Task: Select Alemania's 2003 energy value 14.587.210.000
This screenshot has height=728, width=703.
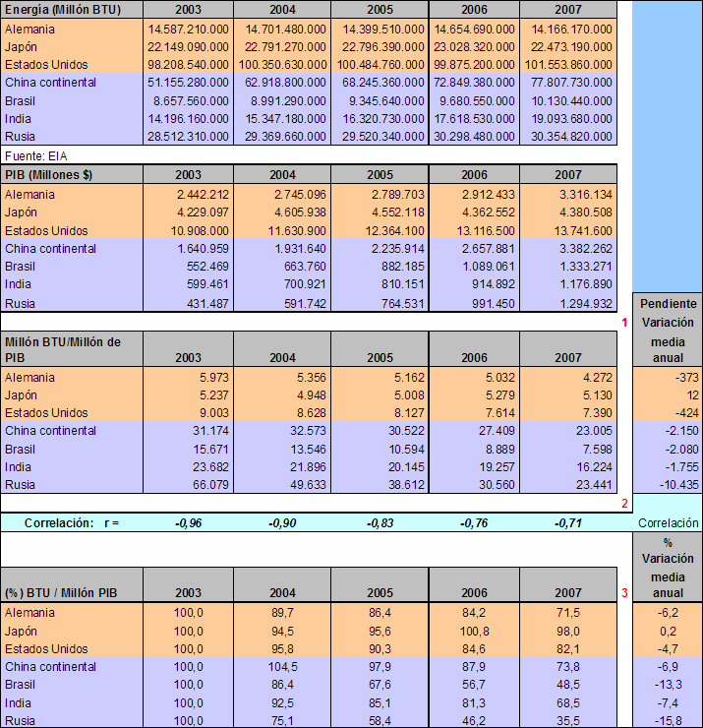Action: click(x=188, y=30)
